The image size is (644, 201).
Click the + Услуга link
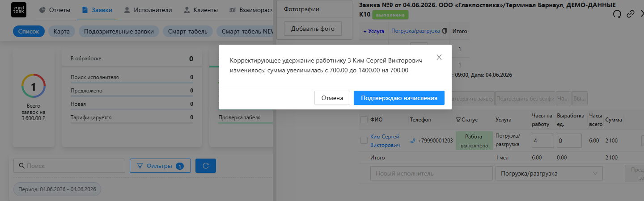coord(374,31)
